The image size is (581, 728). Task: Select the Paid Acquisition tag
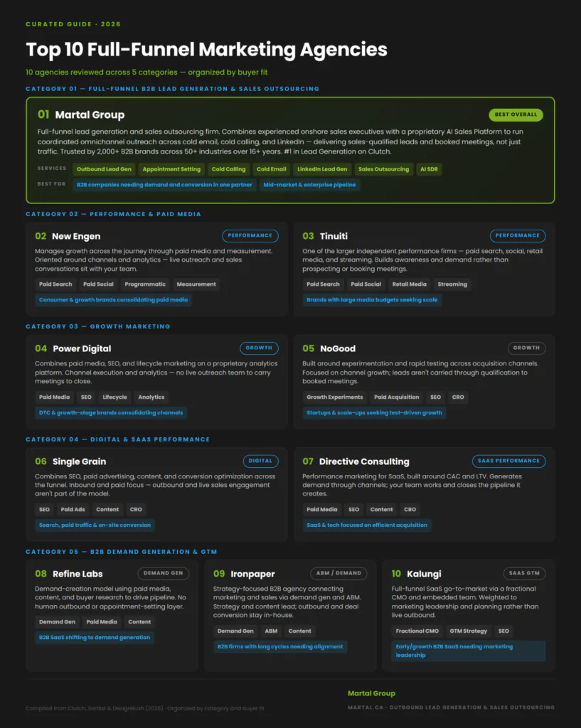pyautogui.click(x=397, y=397)
